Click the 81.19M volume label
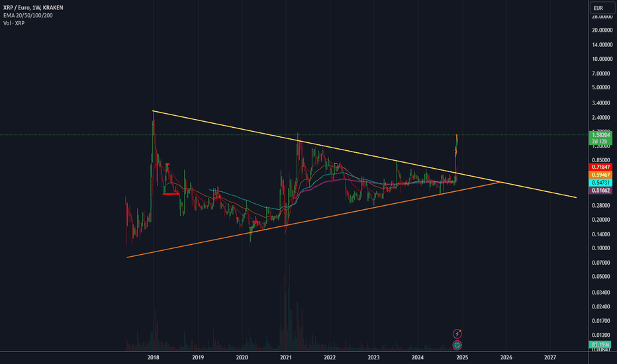This screenshot has height=364, width=617. click(601, 345)
